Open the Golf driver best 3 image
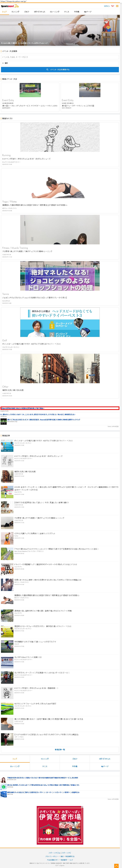122x868 pixels. 60,322
